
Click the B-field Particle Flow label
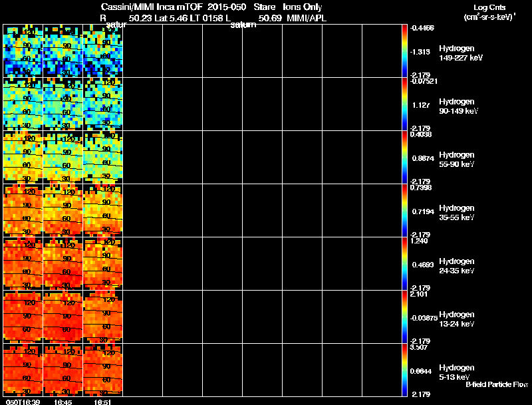point(497,384)
